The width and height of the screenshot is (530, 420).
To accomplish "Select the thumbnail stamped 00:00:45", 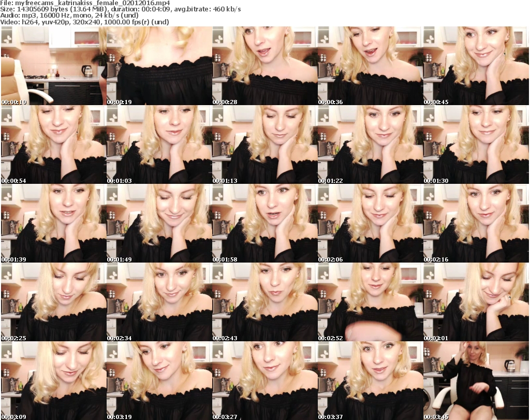I will 476,66.
